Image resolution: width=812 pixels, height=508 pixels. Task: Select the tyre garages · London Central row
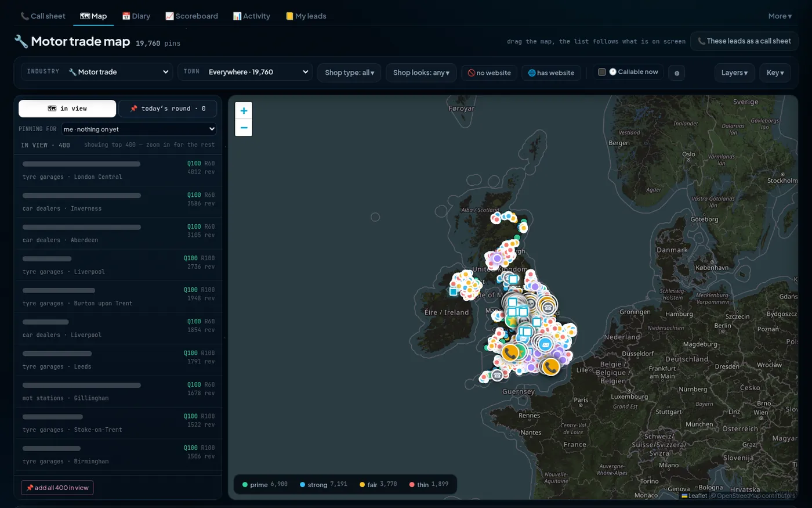[118, 170]
